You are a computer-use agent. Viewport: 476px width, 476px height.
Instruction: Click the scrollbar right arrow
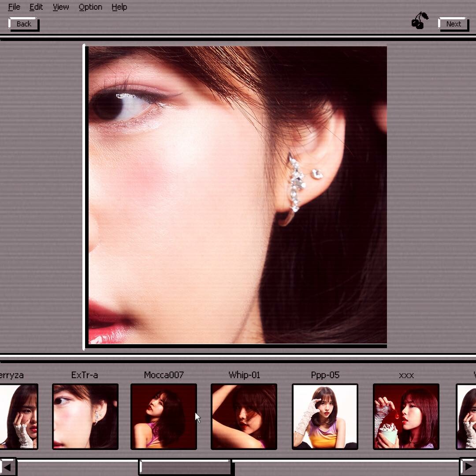pos(468,467)
